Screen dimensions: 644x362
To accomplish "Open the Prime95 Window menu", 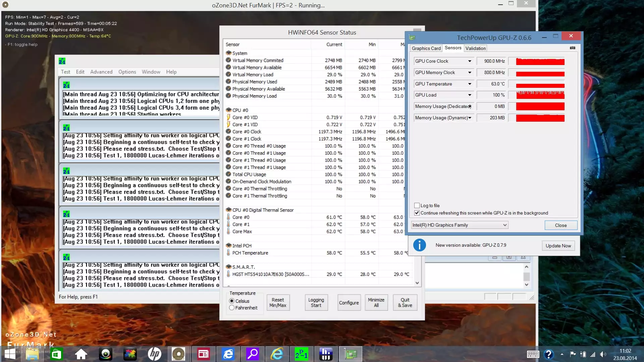I will (151, 72).
